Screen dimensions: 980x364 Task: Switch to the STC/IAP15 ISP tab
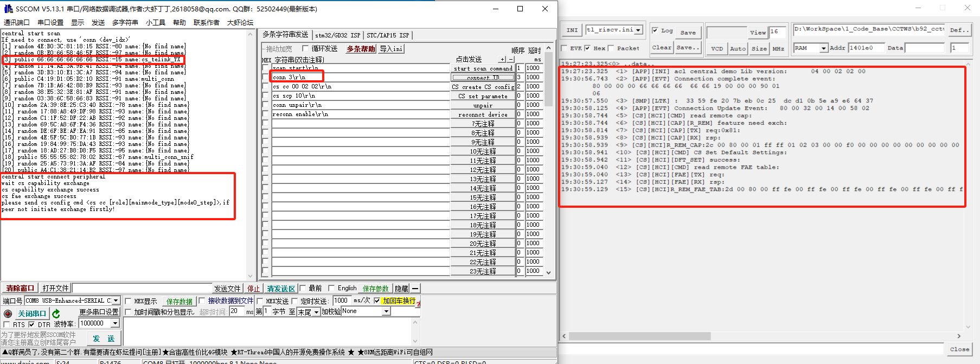pyautogui.click(x=388, y=35)
